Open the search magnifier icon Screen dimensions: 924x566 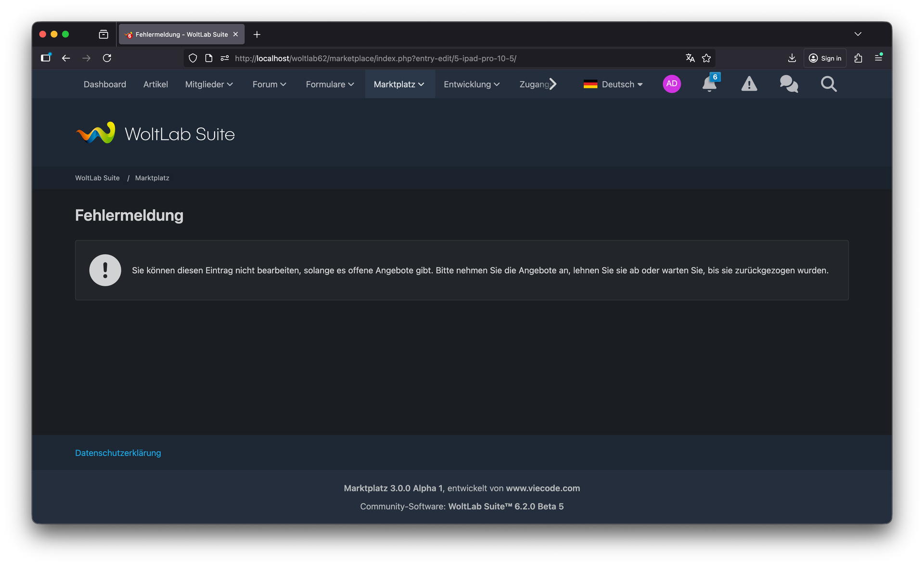click(828, 84)
